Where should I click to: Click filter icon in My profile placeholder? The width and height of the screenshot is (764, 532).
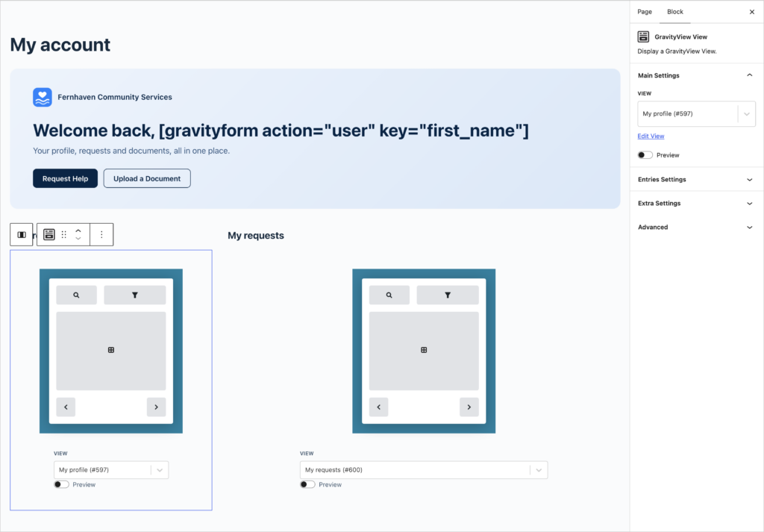(x=135, y=295)
